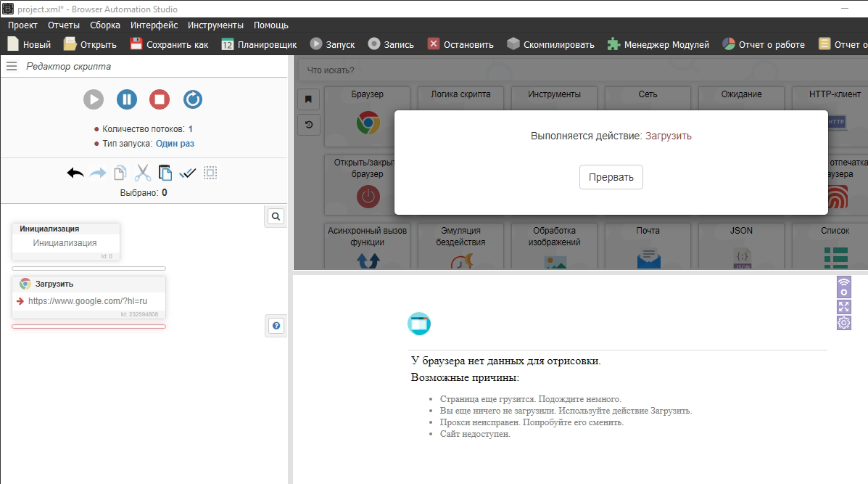Click the double checkmark select-all icon
The image size is (868, 484).
pyautogui.click(x=188, y=173)
